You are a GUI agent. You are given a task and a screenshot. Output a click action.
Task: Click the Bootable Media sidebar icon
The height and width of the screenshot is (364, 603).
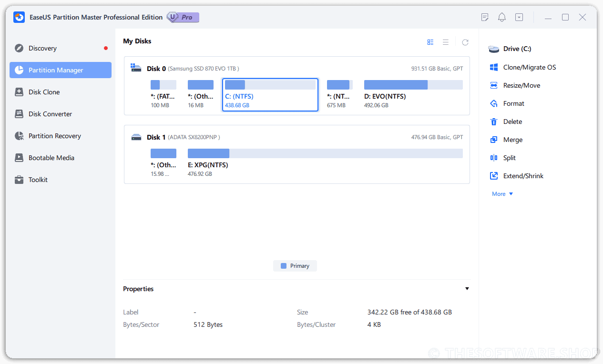click(19, 158)
